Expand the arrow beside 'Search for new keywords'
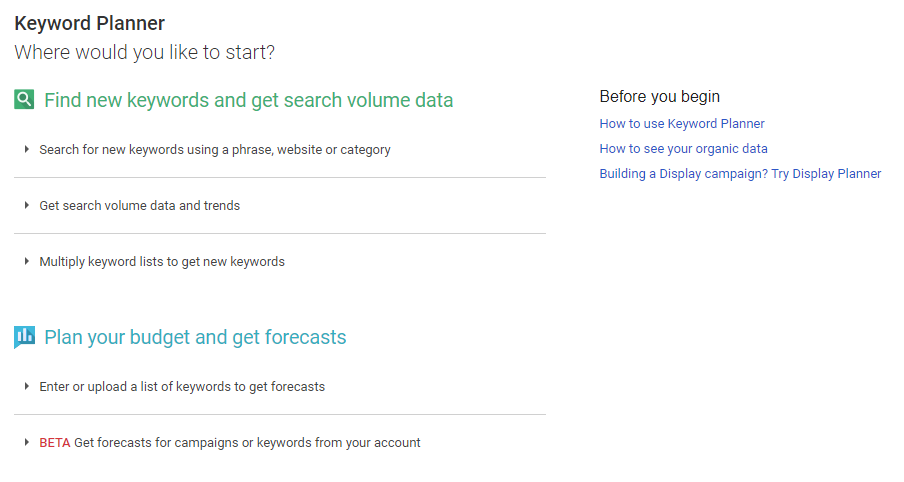904x482 pixels. click(27, 149)
